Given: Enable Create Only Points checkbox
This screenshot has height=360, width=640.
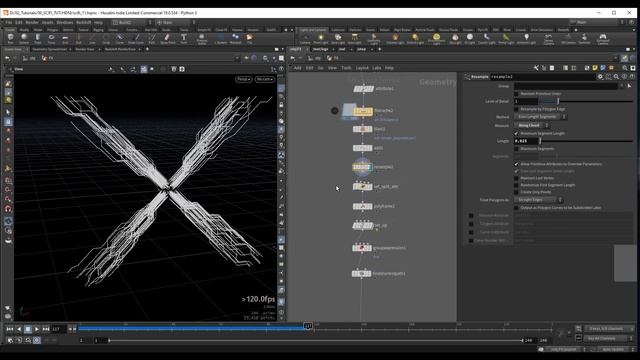Looking at the screenshot, I should 516,192.
